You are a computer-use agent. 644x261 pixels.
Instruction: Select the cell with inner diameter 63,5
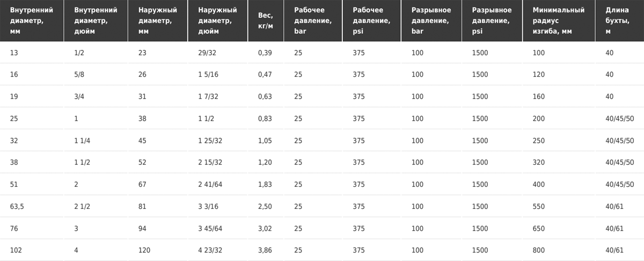pyautogui.click(x=18, y=206)
